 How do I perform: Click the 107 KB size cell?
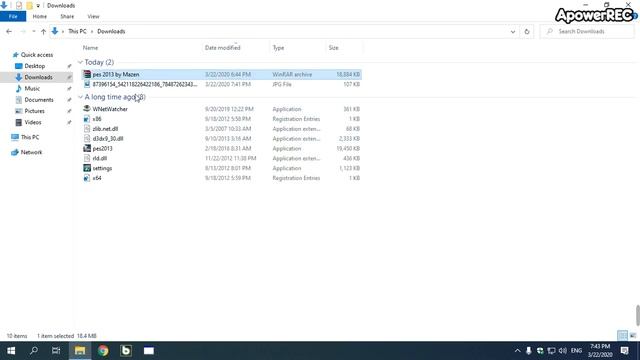(351, 84)
